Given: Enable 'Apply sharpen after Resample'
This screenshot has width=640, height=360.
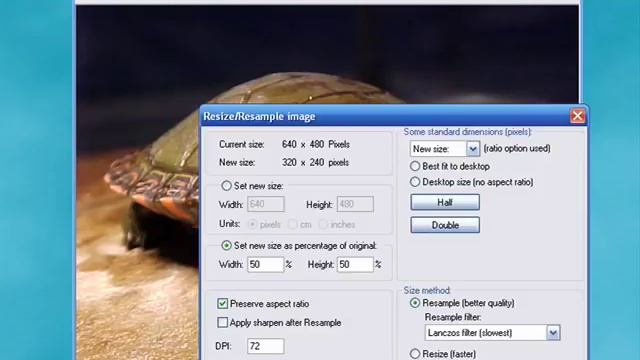Looking at the screenshot, I should point(222,322).
